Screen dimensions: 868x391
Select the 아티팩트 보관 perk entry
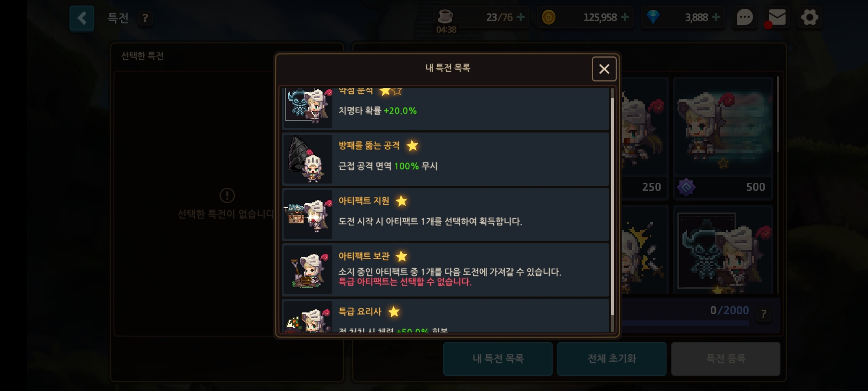click(x=446, y=270)
